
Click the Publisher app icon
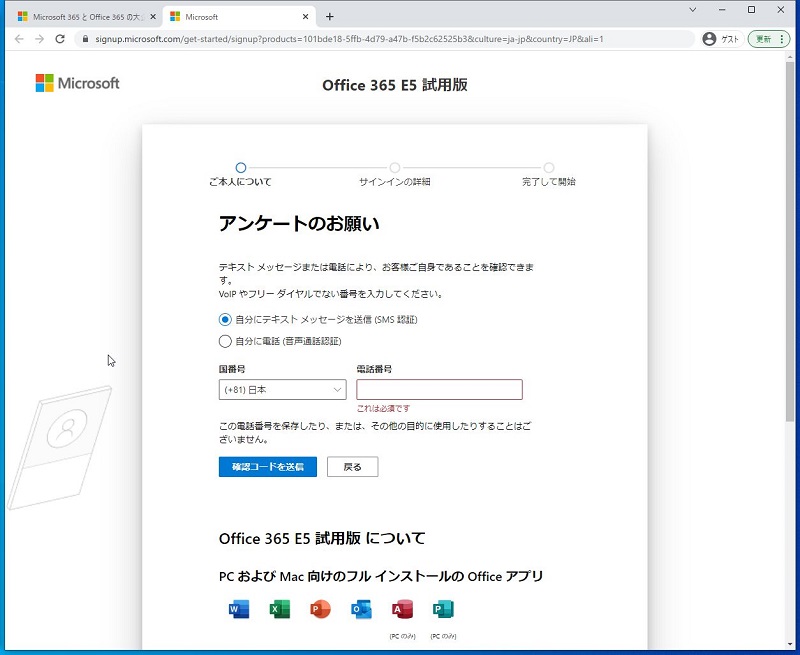(x=443, y=609)
